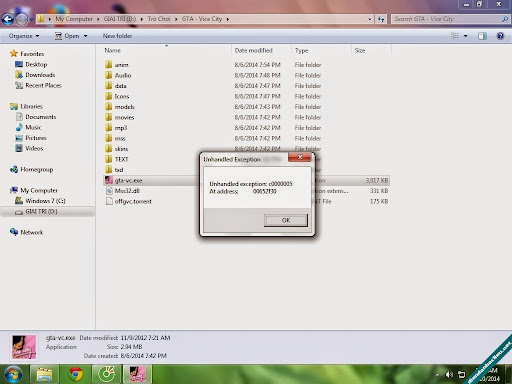Screen dimensions: 512x384
Task: Click the refresh button beside address bar
Action: point(381,19)
